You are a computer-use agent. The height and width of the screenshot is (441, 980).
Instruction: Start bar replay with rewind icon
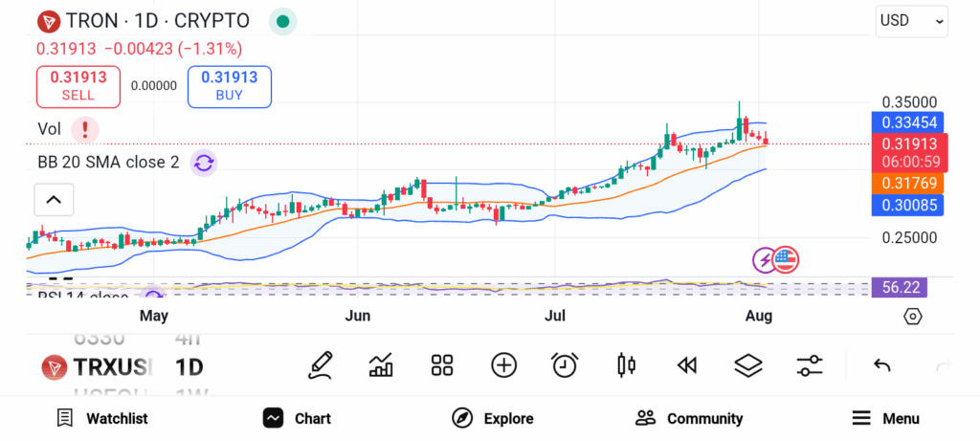pyautogui.click(x=686, y=364)
